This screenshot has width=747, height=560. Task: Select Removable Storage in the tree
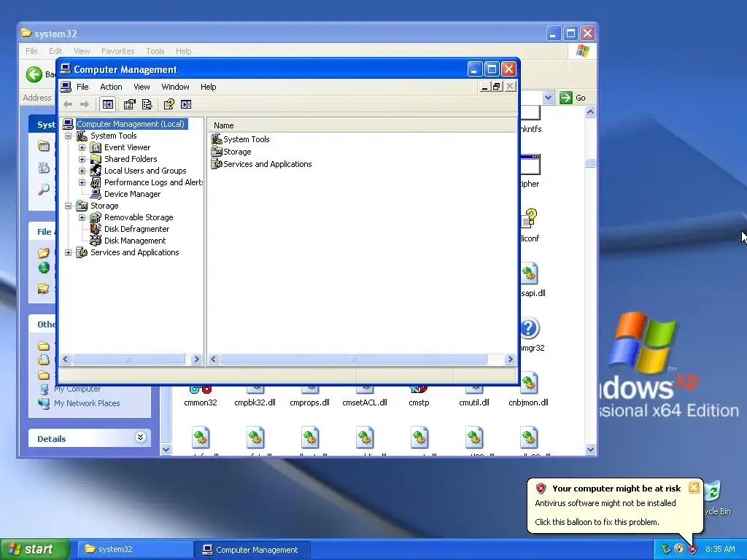pyautogui.click(x=139, y=217)
